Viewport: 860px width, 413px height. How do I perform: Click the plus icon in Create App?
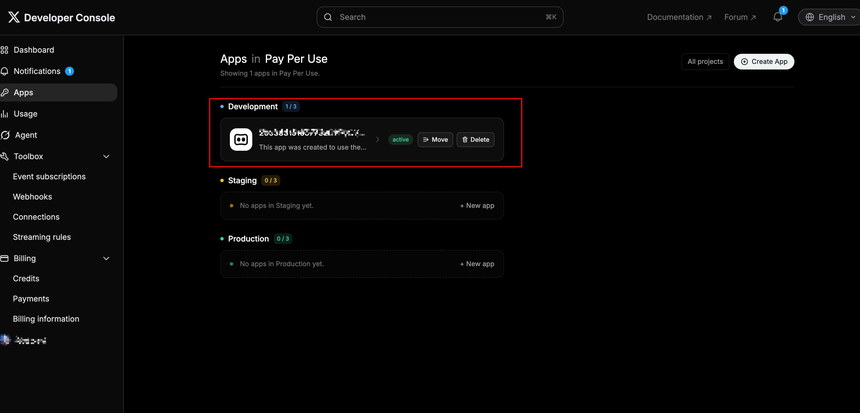(x=744, y=62)
